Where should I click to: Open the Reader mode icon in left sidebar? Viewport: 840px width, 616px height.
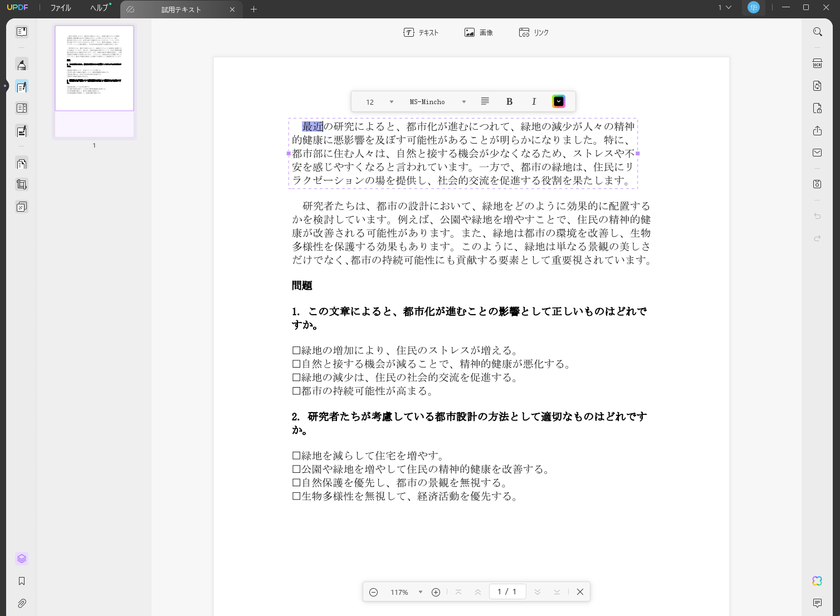click(22, 32)
